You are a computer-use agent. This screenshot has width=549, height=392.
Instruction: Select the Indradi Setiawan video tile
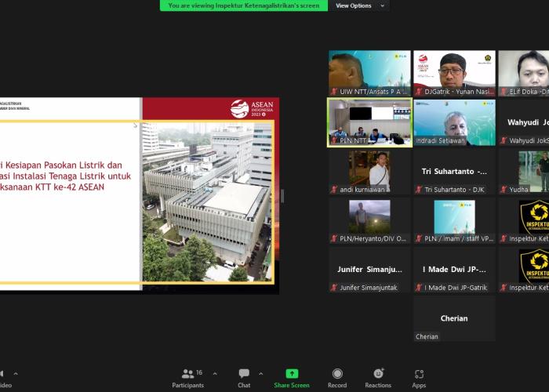454,122
